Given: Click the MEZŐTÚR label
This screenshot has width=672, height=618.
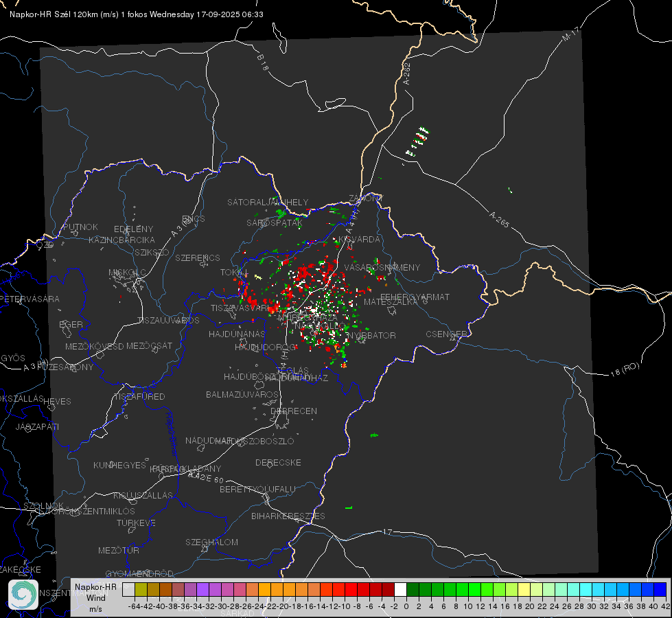Looking at the screenshot, I should click(x=119, y=550).
